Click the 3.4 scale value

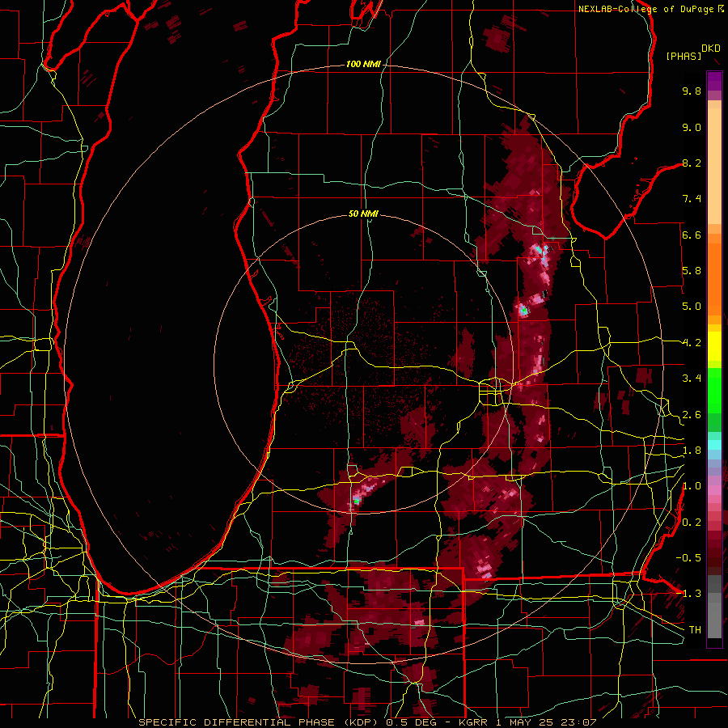click(692, 379)
